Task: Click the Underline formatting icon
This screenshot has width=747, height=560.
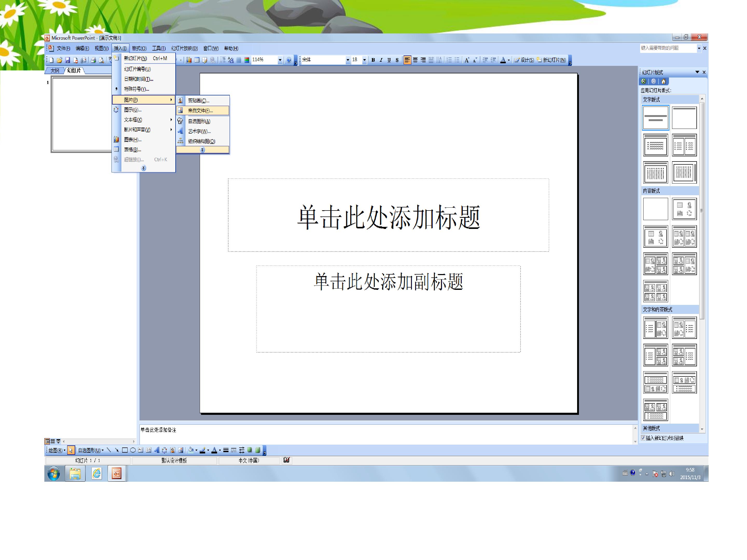Action: pos(389,60)
